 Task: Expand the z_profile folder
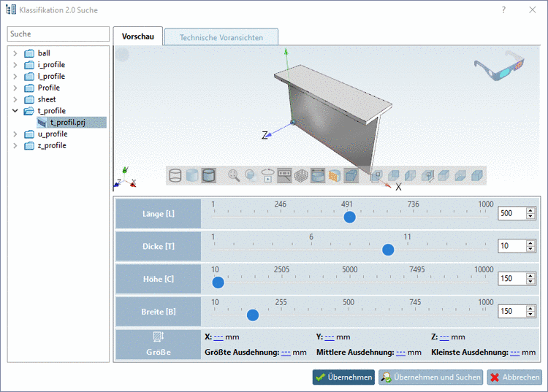[x=15, y=145]
